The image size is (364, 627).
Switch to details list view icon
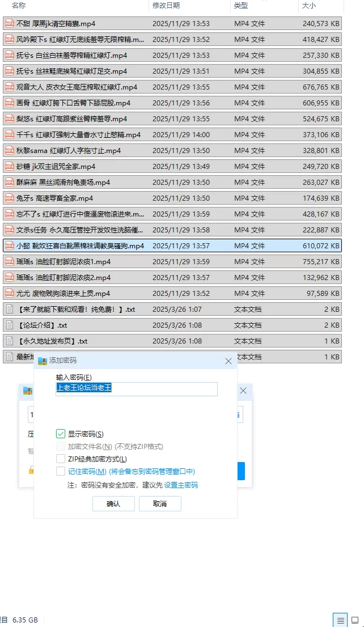pos(340,620)
